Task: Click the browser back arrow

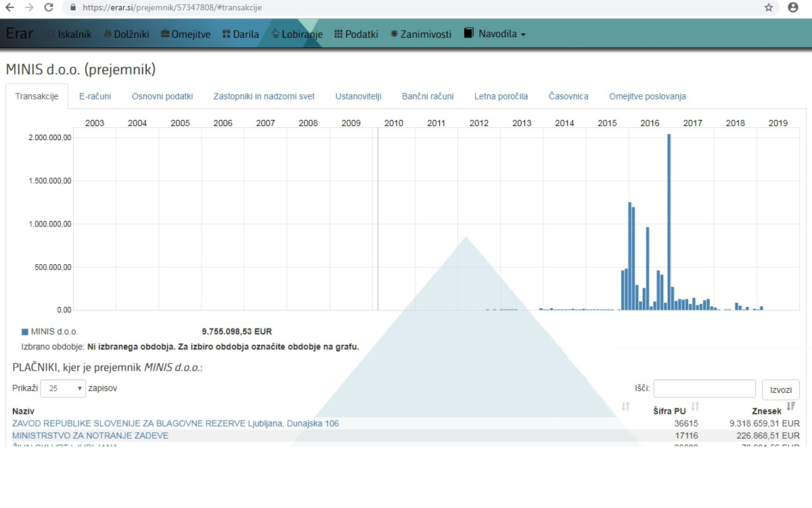Action: tap(10, 7)
